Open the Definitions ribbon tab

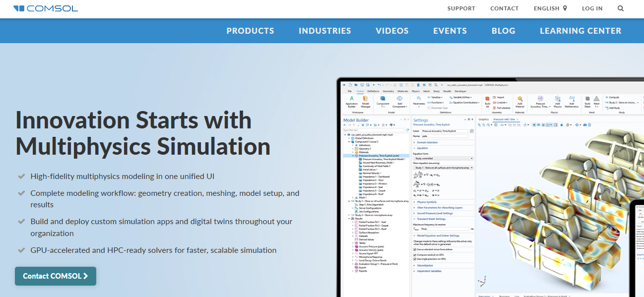(x=373, y=91)
